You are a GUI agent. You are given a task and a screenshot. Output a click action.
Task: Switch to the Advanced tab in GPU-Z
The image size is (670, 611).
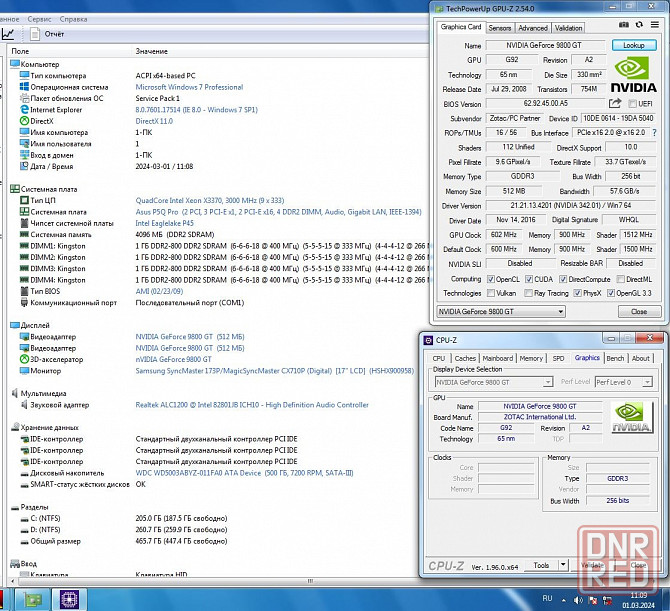coord(533,28)
